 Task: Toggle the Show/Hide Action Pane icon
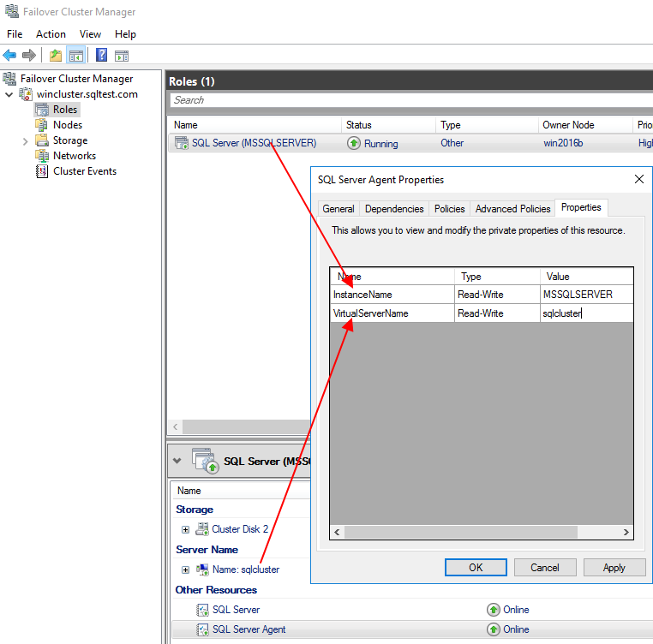click(122, 56)
